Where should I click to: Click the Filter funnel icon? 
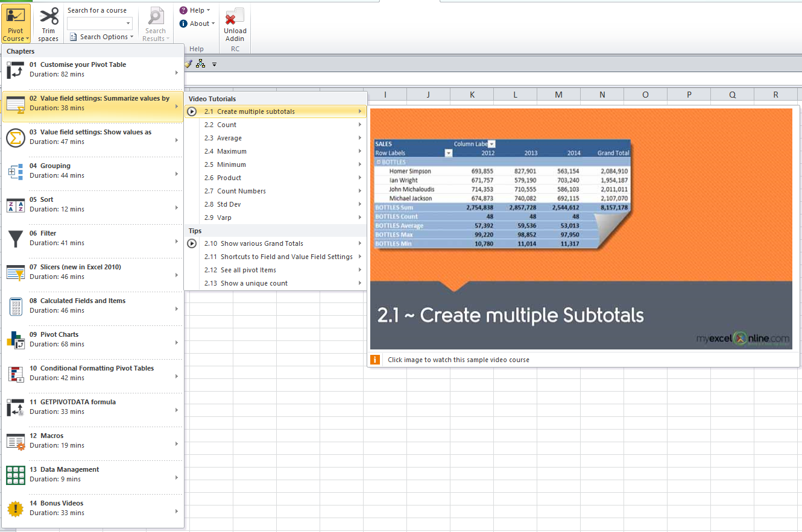(x=16, y=239)
